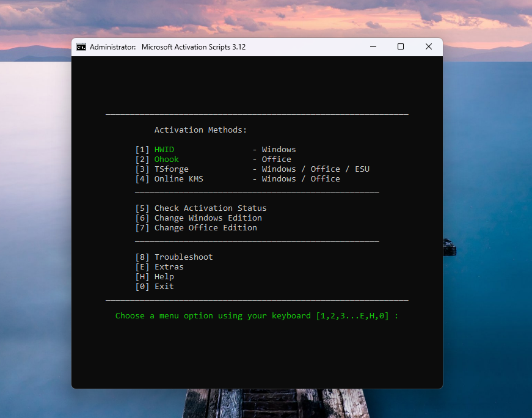Select the green HWID menu entry
The image size is (532, 418).
[164, 149]
